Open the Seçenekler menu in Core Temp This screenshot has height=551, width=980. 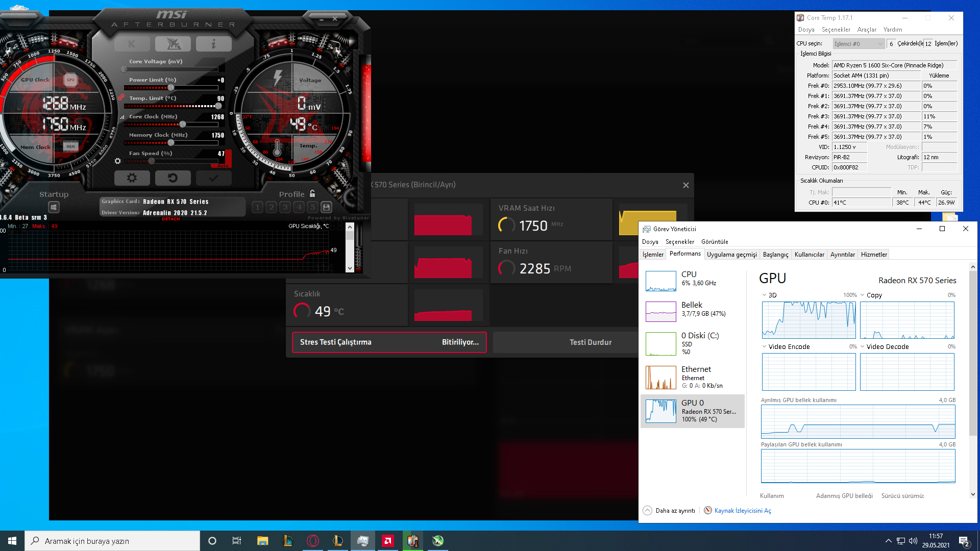coord(836,30)
